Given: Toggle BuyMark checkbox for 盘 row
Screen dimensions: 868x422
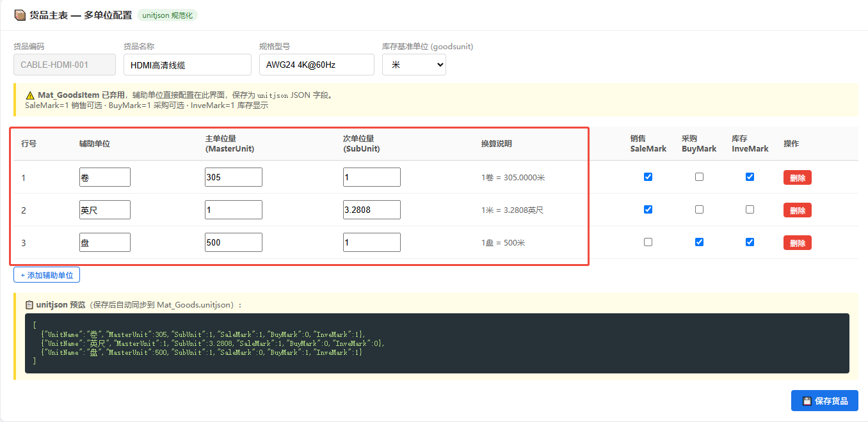Looking at the screenshot, I should [x=699, y=242].
